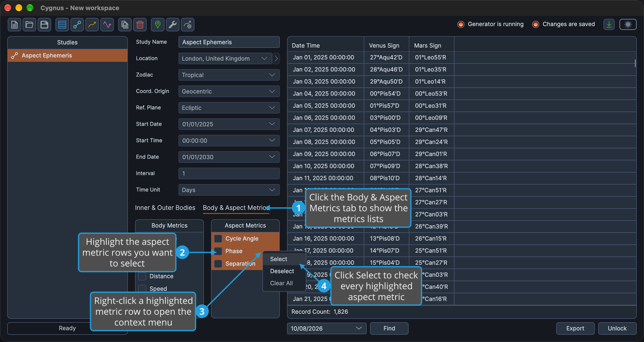Viewport: 644px width, 342px height.
Task: Click the Changes are saved indicator light
Action: click(x=535, y=24)
